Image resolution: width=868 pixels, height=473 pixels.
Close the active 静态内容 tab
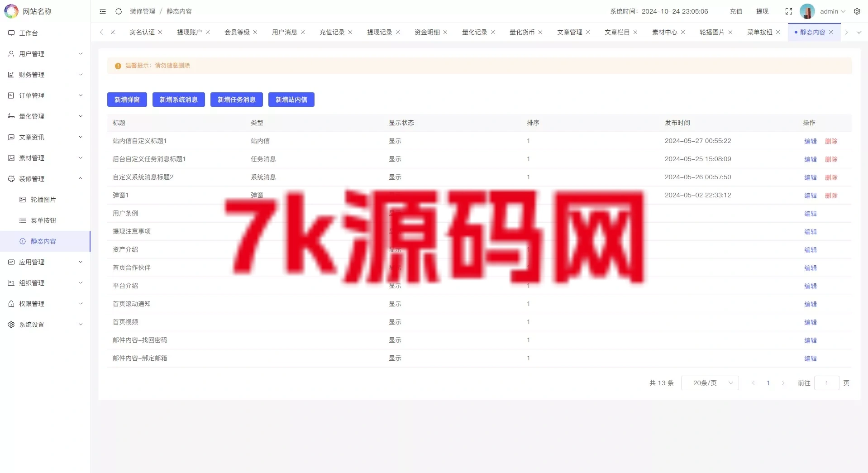[x=831, y=32]
